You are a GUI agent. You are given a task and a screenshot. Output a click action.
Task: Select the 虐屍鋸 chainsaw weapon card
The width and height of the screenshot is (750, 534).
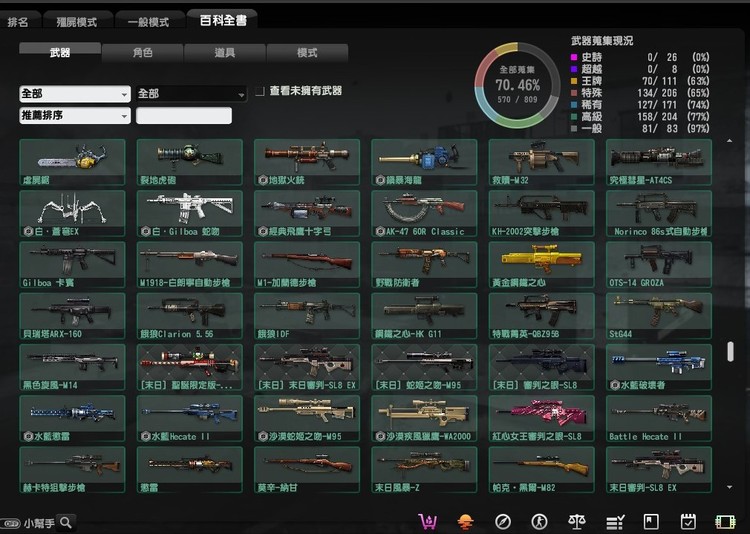72,162
